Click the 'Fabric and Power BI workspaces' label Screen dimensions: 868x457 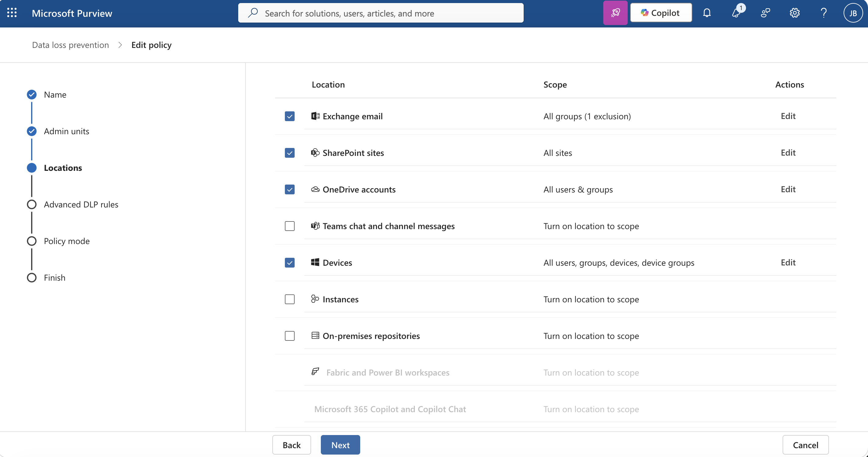388,372
